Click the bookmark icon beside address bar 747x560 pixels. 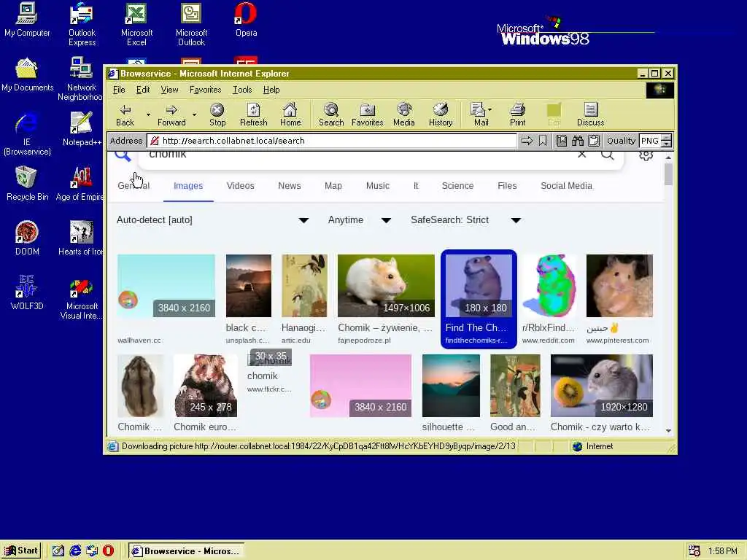(x=543, y=141)
